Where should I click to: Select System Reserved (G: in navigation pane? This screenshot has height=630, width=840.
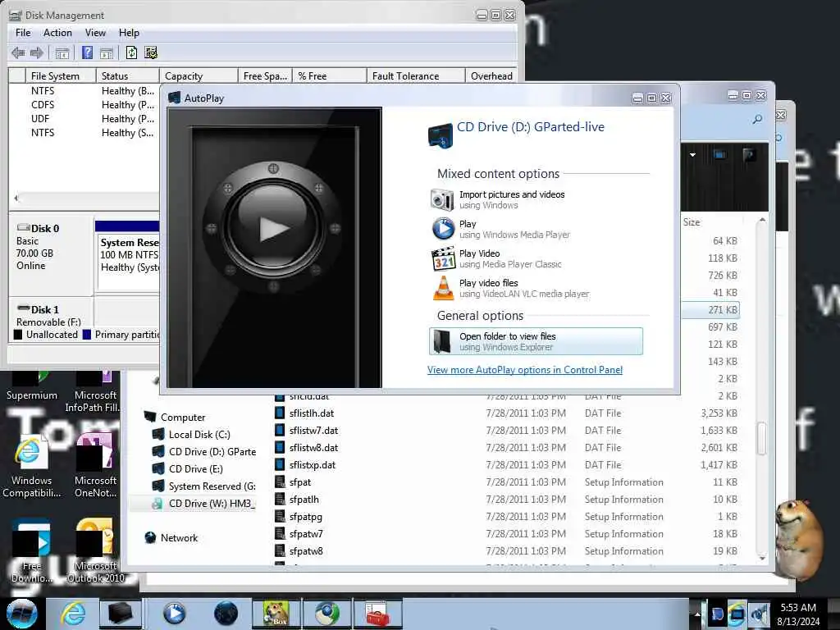tap(212, 486)
